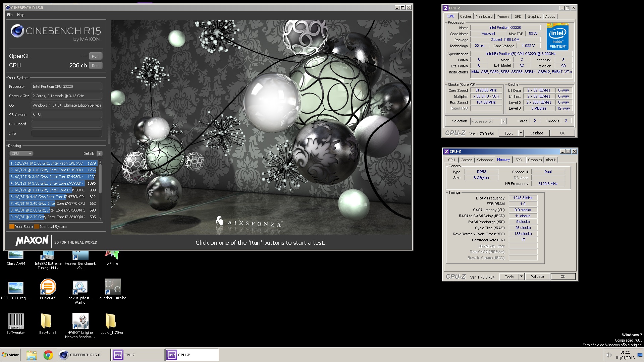Switch to the active CPU-Z taskbar item
The height and width of the screenshot is (362, 644).
pyautogui.click(x=192, y=355)
